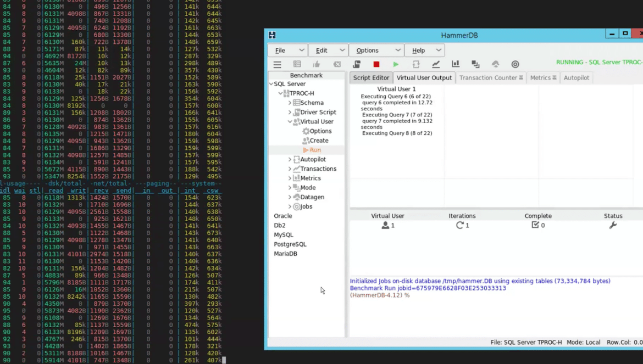Open the hamburger menu toolbar icon
This screenshot has height=364, width=643.
pos(277,64)
